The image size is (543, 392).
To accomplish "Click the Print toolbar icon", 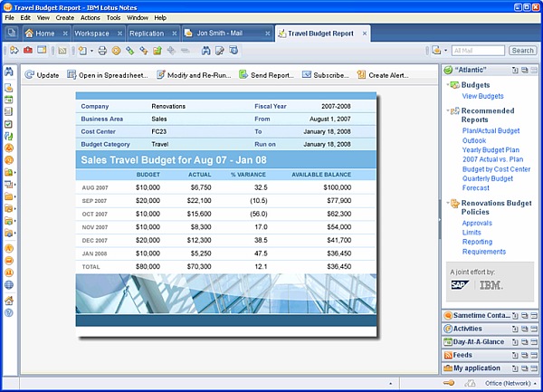I will [102, 51].
